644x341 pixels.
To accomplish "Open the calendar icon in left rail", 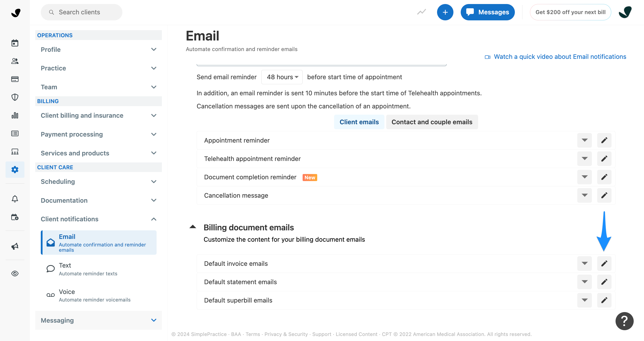I will (x=15, y=43).
